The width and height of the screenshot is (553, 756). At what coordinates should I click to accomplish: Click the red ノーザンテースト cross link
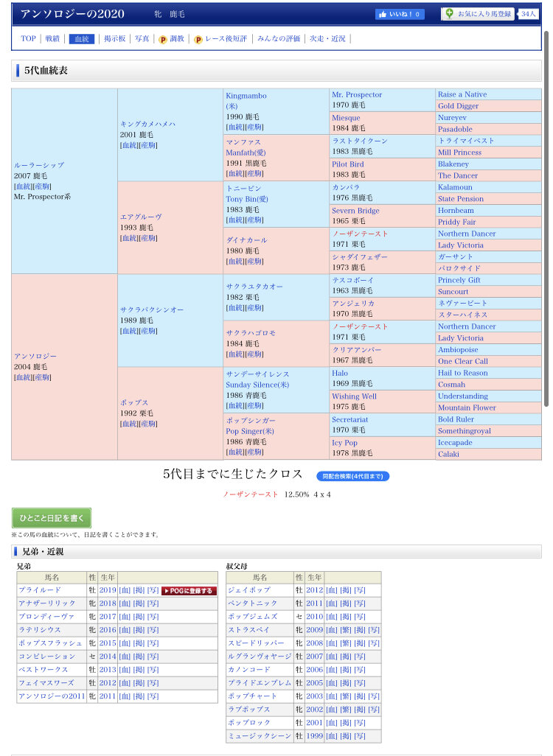(251, 494)
